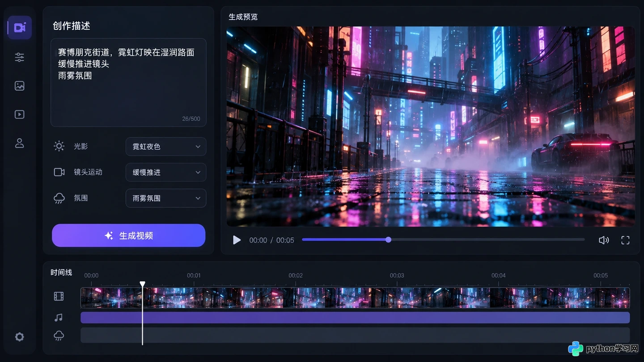Open the image gallery sidebar icon
The height and width of the screenshot is (362, 644).
20,86
